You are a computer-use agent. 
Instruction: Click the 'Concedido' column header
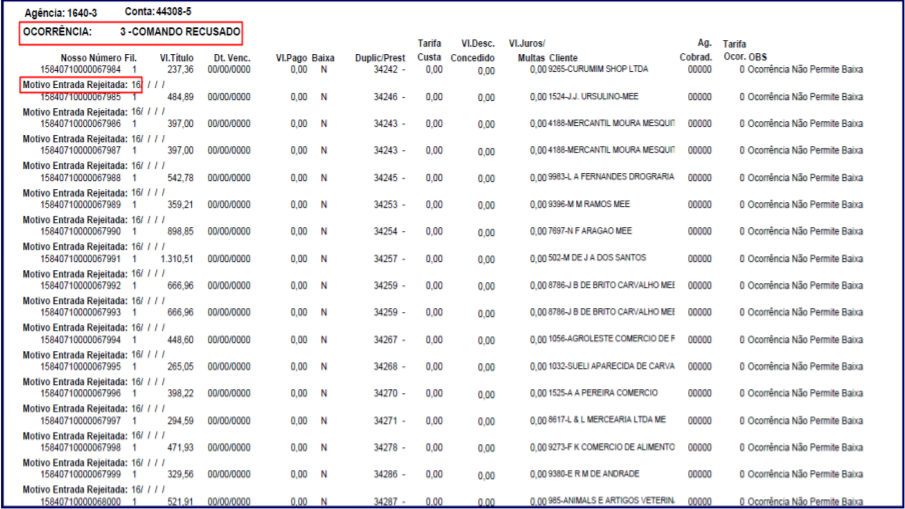473,58
